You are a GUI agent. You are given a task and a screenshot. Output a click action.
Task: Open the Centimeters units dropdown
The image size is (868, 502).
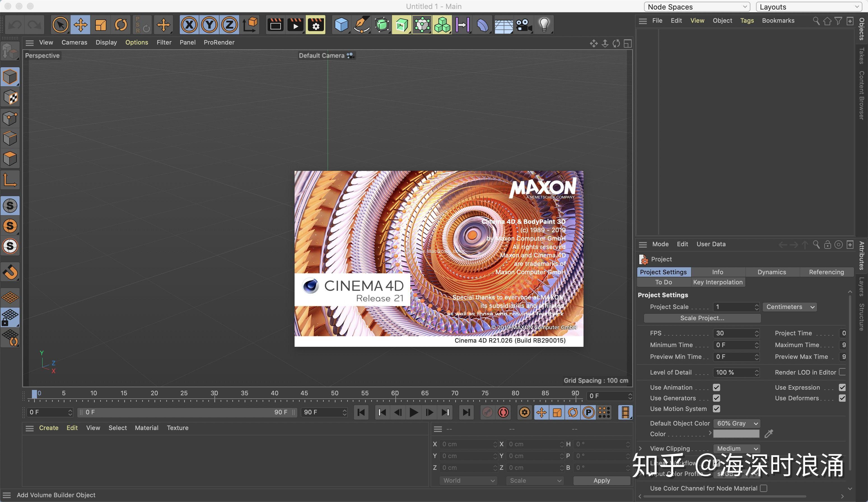789,307
